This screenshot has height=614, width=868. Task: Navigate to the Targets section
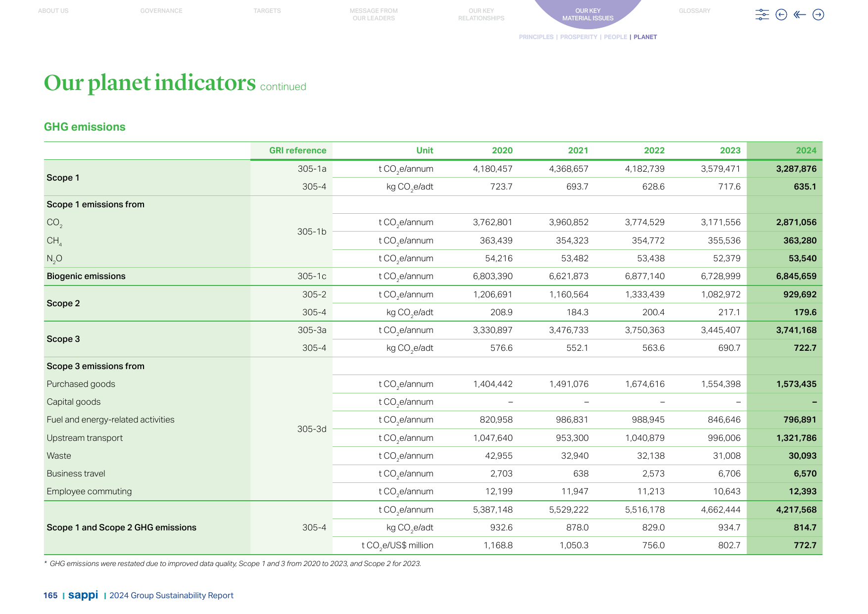(267, 11)
